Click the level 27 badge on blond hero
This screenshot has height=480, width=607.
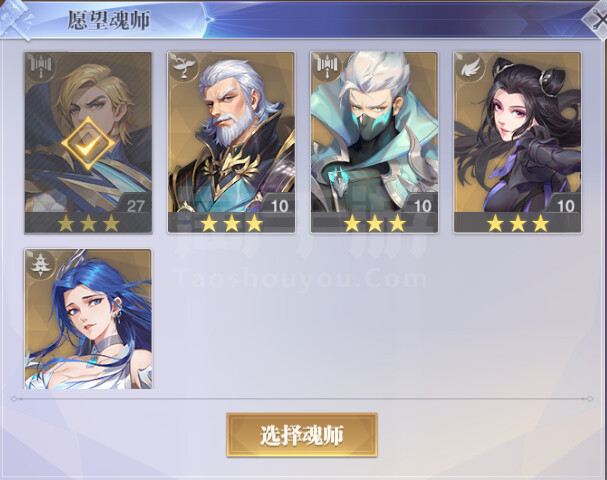pos(134,205)
